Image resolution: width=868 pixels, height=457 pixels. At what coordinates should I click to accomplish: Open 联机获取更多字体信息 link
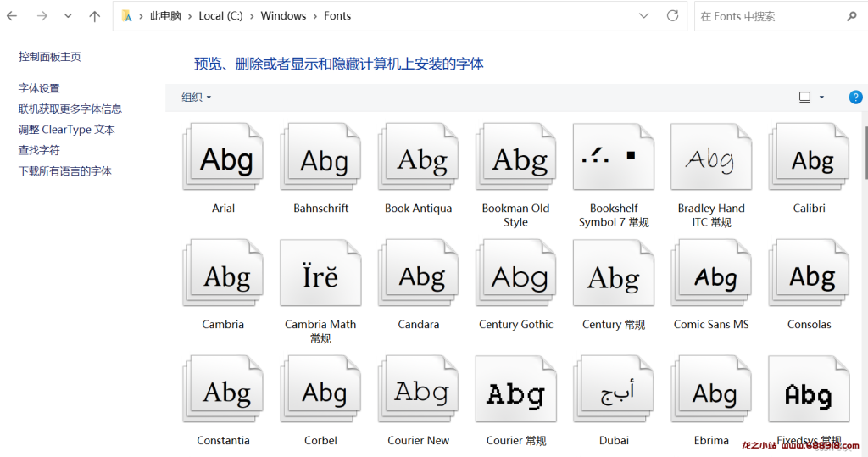pos(70,109)
